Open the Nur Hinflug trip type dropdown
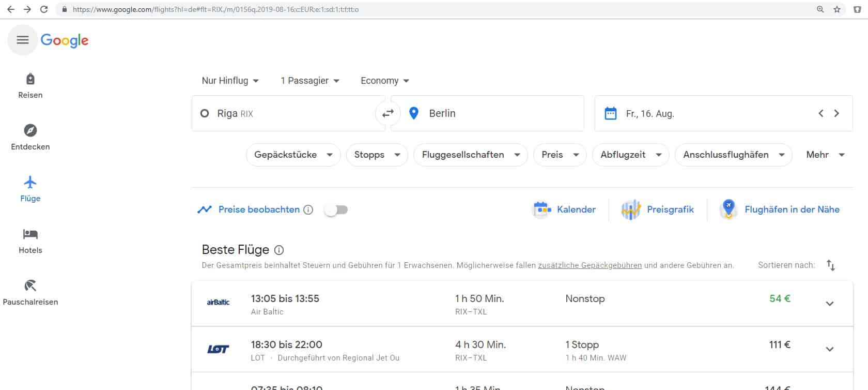Screen dimensions: 868x390 pos(230,81)
